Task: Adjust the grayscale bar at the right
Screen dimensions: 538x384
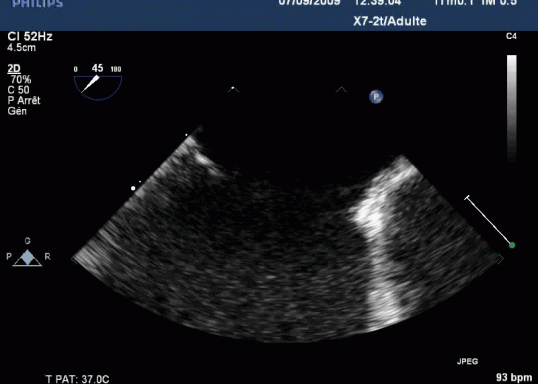Action: [x=512, y=108]
